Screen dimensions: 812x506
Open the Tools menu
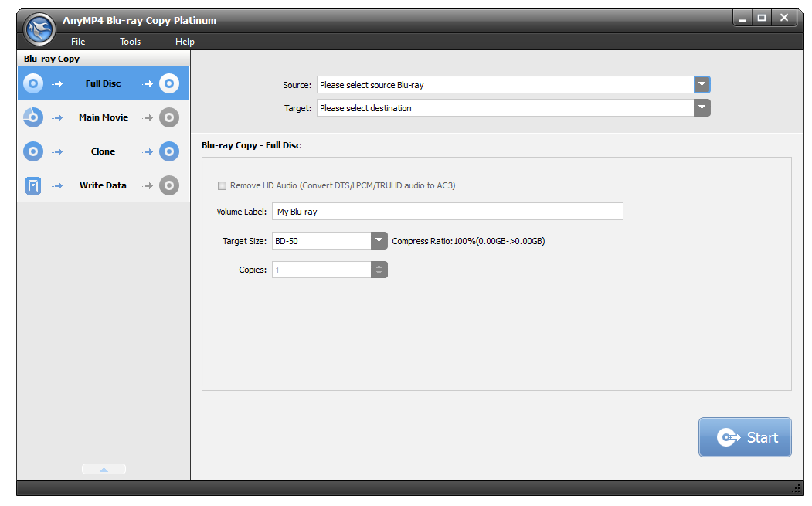[129, 41]
